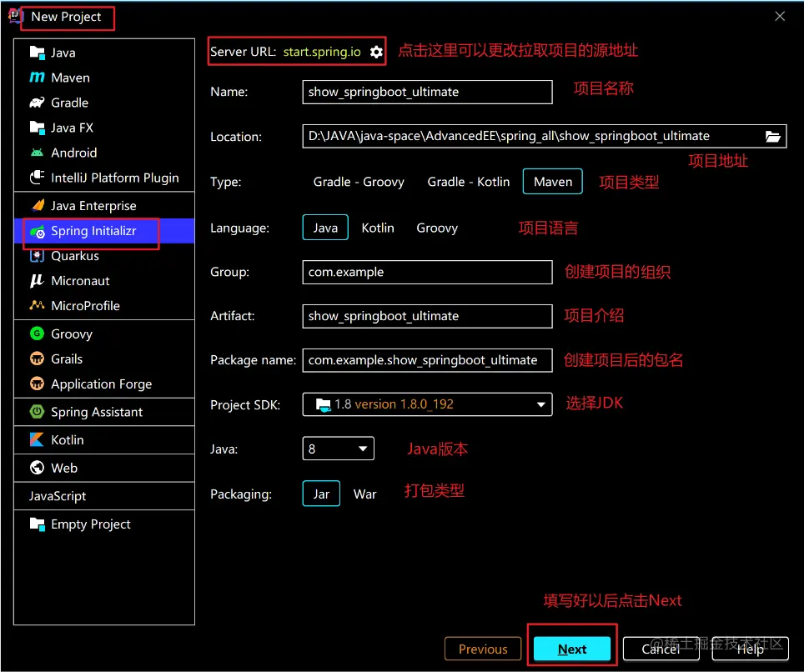
Task: Open the Java version dropdown
Action: (339, 449)
